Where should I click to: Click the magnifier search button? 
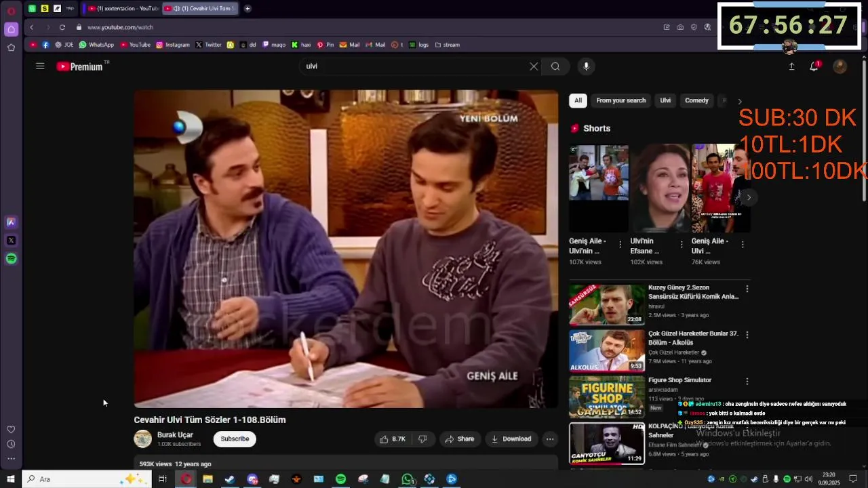(x=555, y=66)
